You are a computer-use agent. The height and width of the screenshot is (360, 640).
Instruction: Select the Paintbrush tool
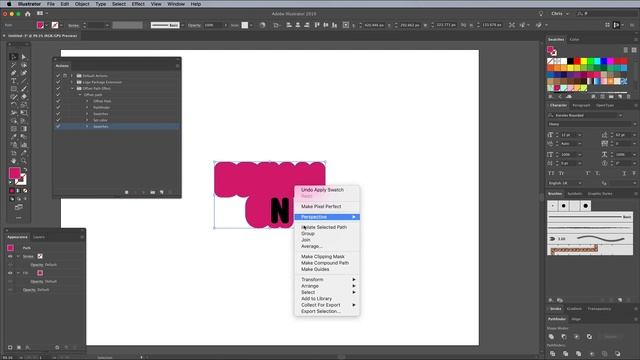pos(24,89)
